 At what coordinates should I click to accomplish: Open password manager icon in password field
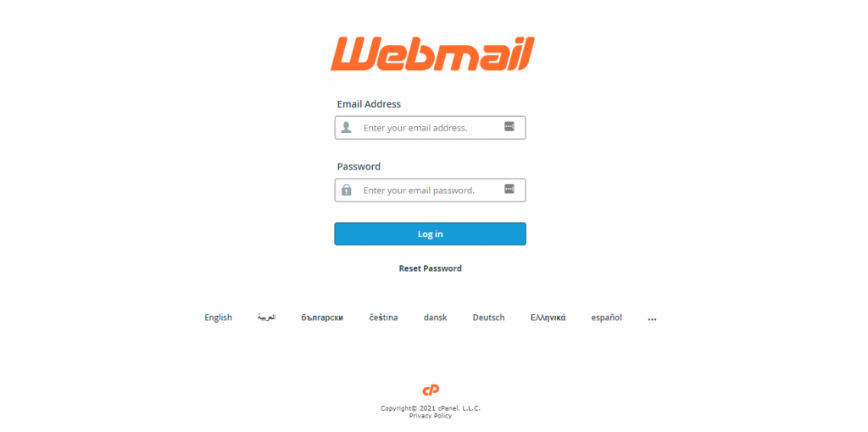(509, 189)
